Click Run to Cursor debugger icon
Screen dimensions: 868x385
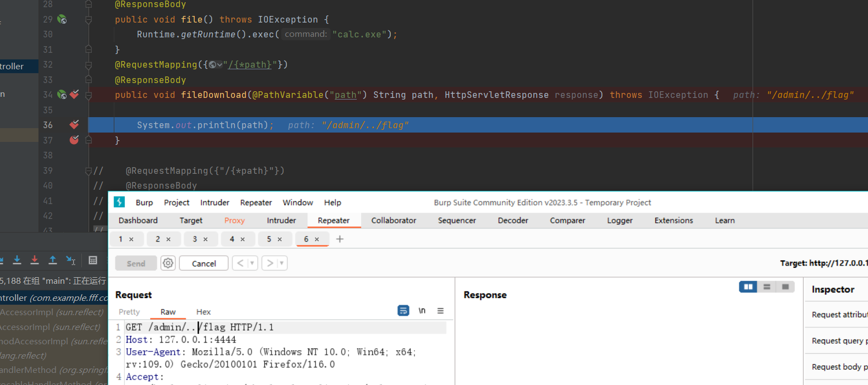coord(71,260)
